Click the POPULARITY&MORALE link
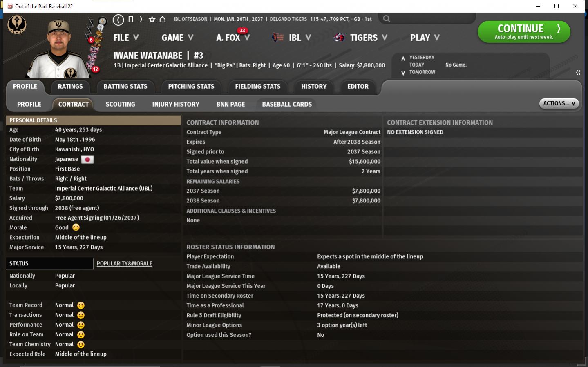588x367 pixels. click(x=124, y=264)
